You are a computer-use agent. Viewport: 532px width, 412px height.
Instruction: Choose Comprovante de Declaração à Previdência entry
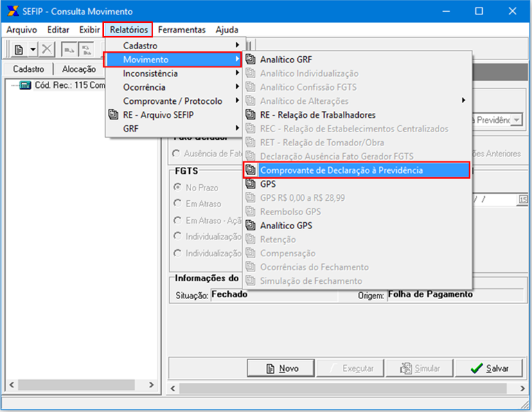tap(357, 170)
